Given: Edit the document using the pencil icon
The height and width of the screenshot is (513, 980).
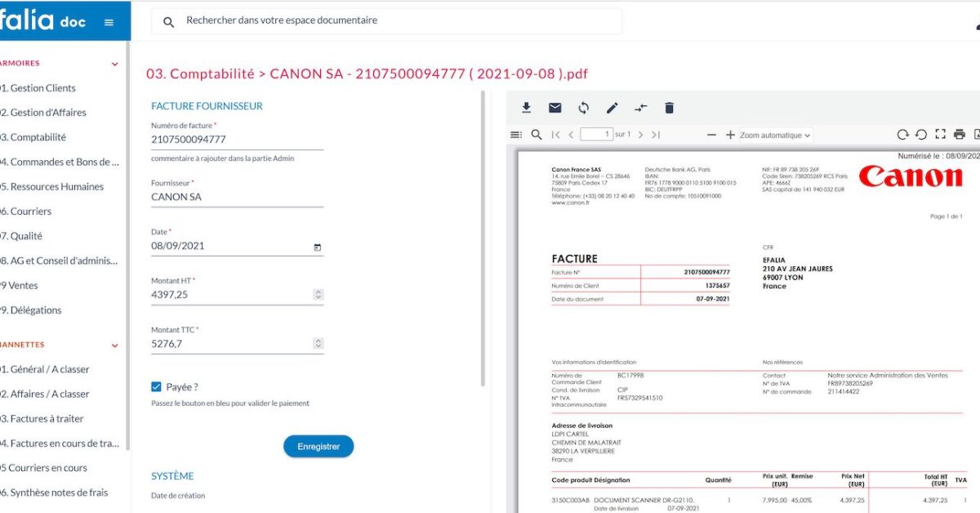Looking at the screenshot, I should [612, 107].
